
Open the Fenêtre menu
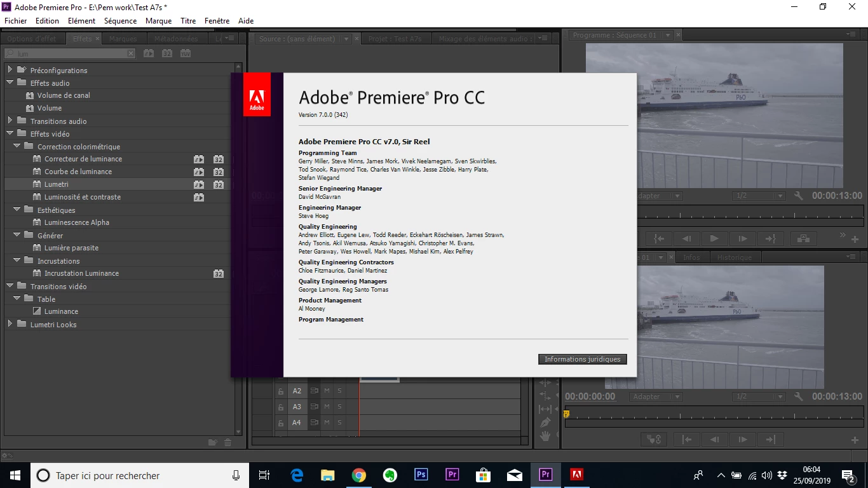tap(217, 20)
